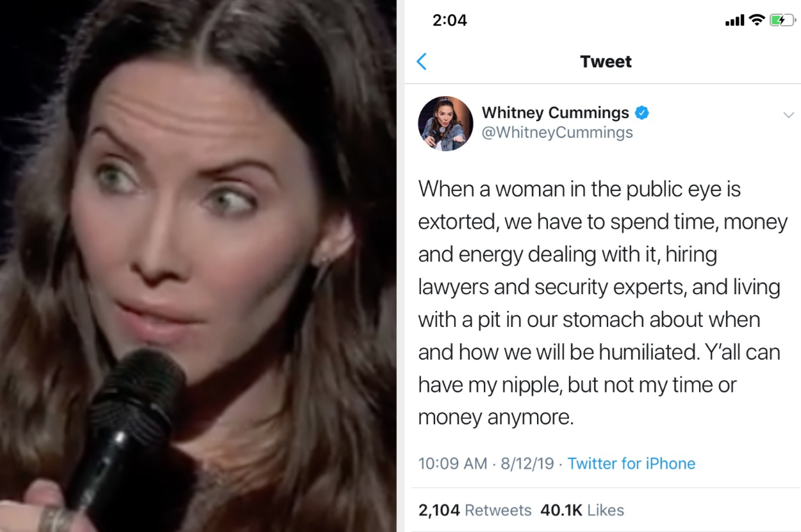Tap the 2:04 status bar clock

click(x=450, y=21)
